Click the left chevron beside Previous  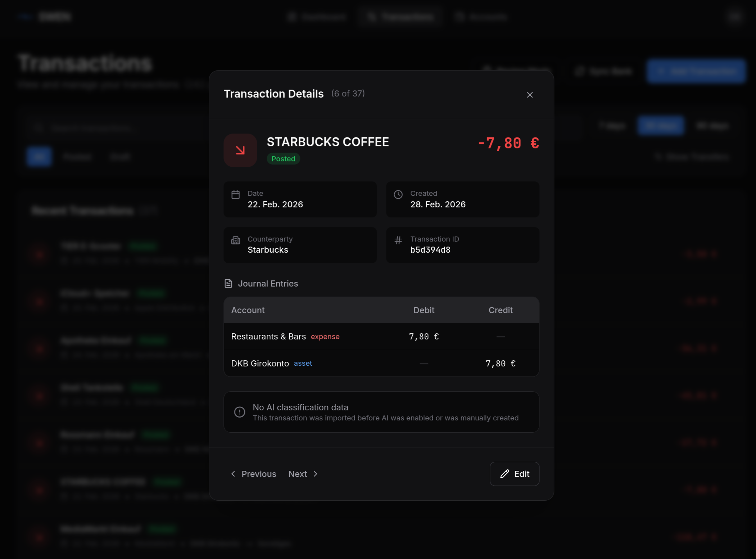pyautogui.click(x=233, y=474)
